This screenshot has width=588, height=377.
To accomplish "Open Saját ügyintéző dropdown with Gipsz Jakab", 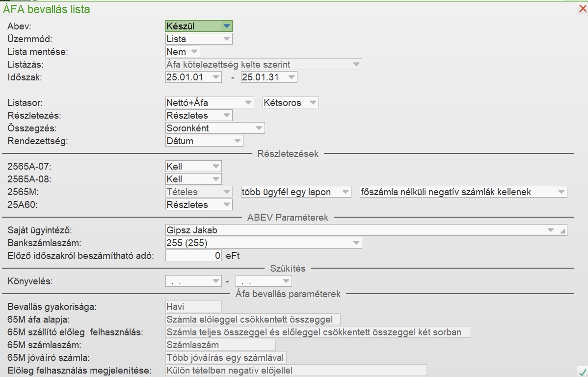I will [366, 230].
